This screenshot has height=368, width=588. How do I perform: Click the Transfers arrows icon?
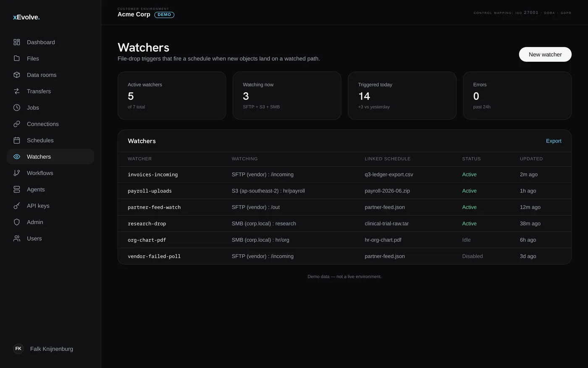(17, 91)
